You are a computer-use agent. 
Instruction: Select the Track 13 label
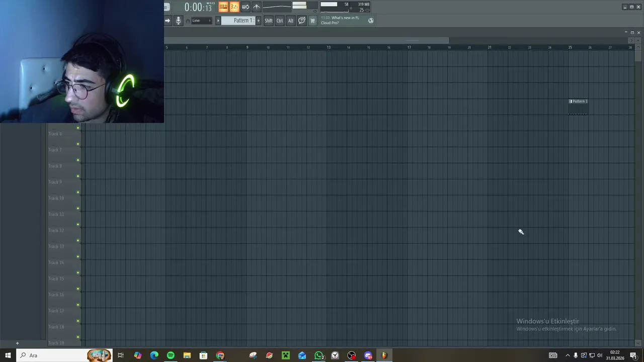pyautogui.click(x=56, y=246)
